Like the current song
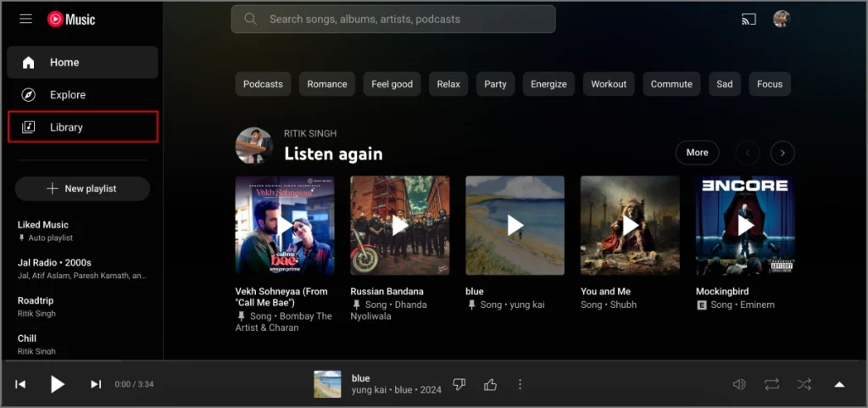The height and width of the screenshot is (408, 868). pyautogui.click(x=490, y=384)
